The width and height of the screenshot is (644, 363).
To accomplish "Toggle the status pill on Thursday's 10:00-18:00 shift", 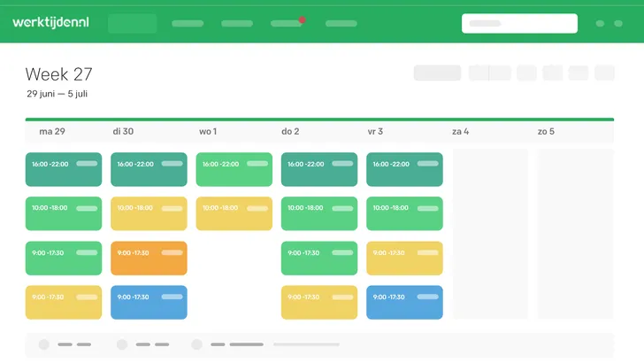I will [343, 208].
